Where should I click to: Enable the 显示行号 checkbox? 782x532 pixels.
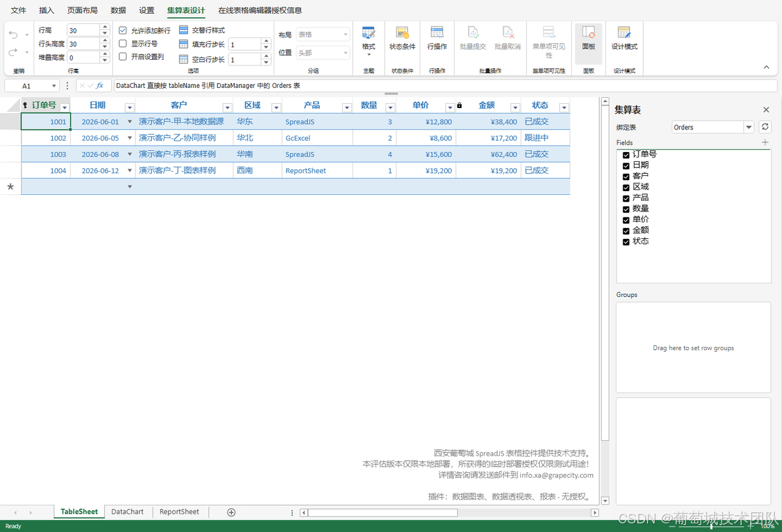(x=123, y=43)
